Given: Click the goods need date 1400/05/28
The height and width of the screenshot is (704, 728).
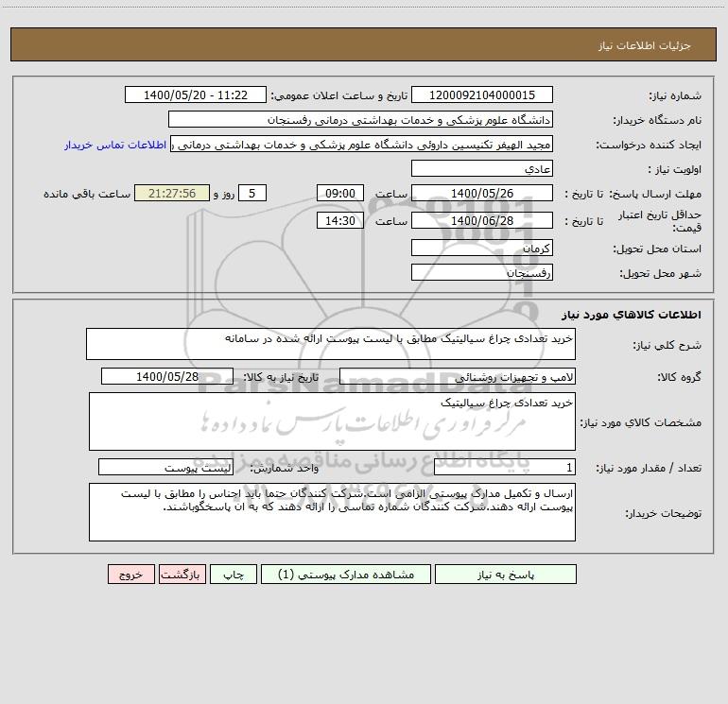Looking at the screenshot, I should click(167, 376).
